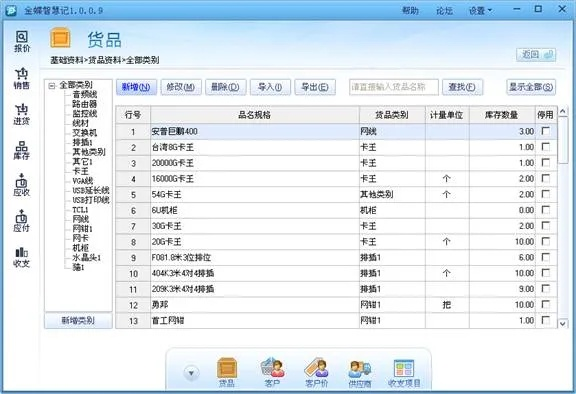Open the 进货 purchase module icon
The height and width of the screenshot is (394, 576).
22,114
